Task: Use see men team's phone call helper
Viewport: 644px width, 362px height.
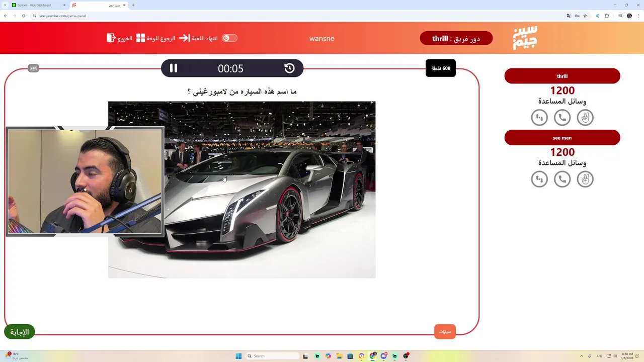Action: (x=562, y=179)
